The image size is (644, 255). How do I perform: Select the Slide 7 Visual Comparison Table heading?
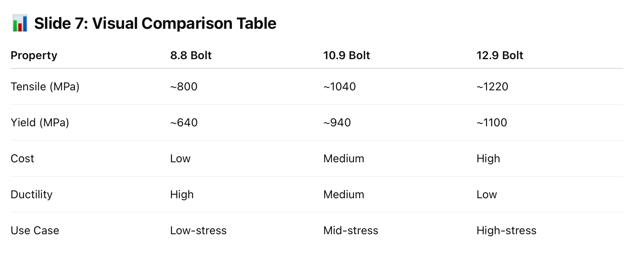(155, 23)
